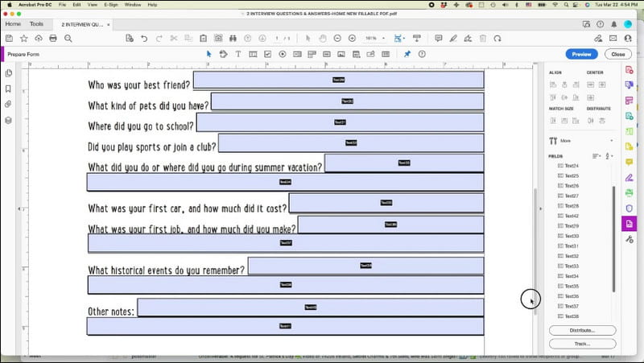Screen dimensions: 644x363
Task: Select Text33 in the fields list
Action: point(572,266)
